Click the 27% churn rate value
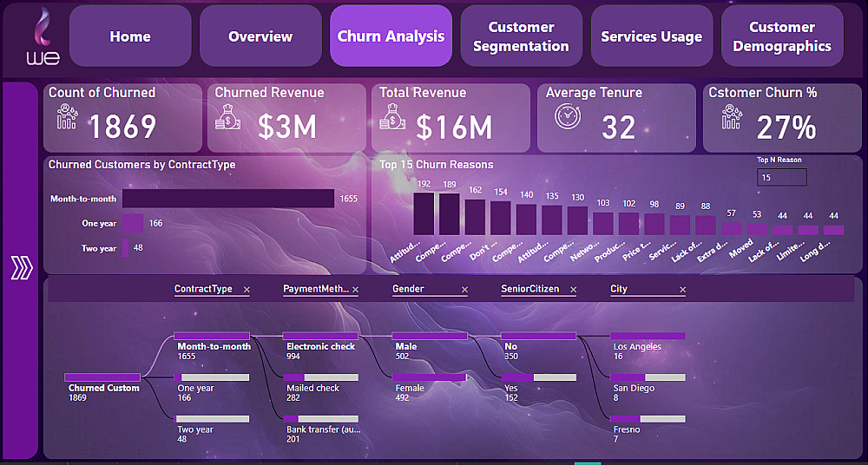Image resolution: width=868 pixels, height=465 pixels. (786, 128)
